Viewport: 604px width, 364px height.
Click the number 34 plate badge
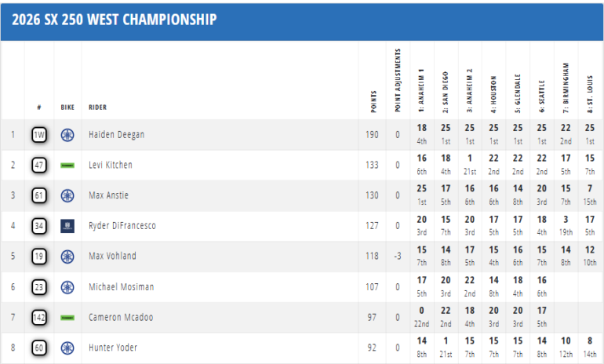click(x=39, y=226)
